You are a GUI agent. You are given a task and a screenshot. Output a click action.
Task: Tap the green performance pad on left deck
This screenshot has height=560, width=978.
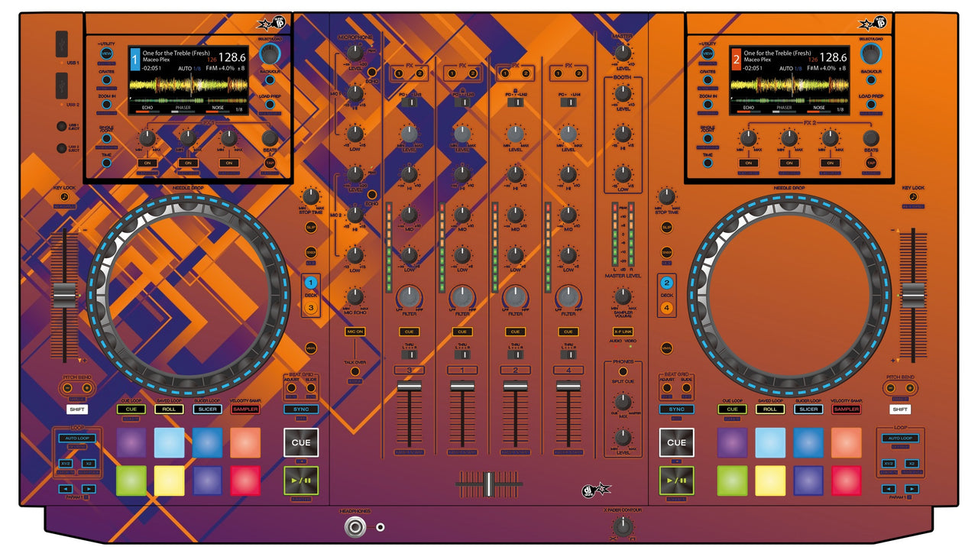131,481
